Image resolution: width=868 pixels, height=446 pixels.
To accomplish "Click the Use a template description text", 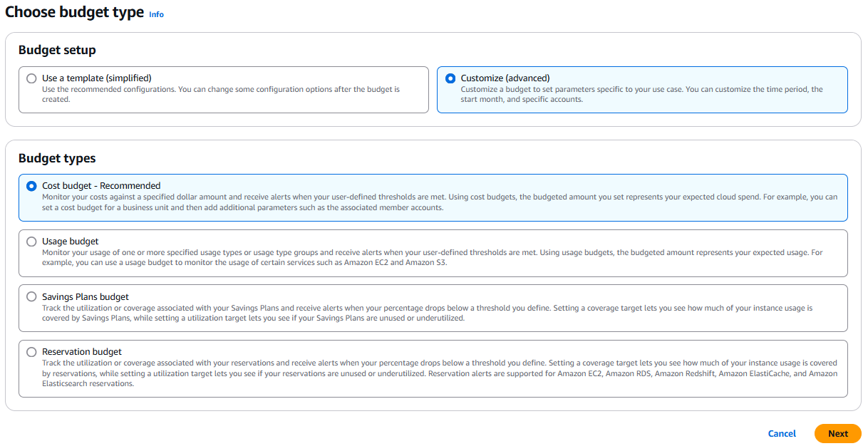I will [x=221, y=95].
